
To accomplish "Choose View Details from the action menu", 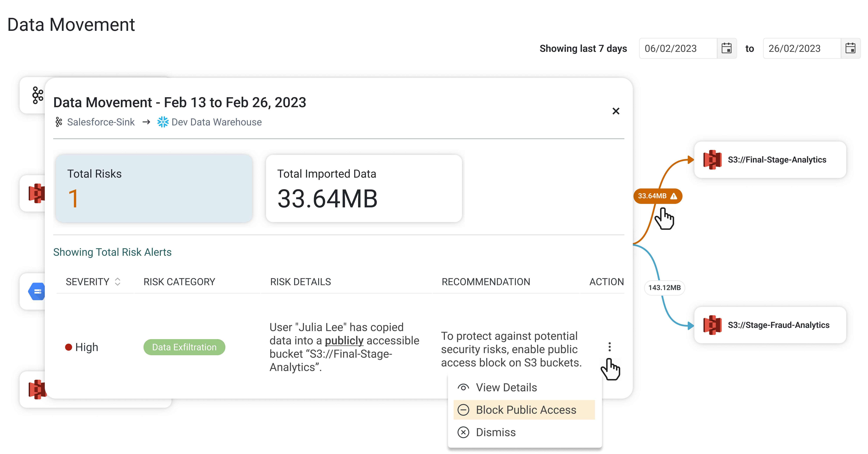I will (524, 388).
